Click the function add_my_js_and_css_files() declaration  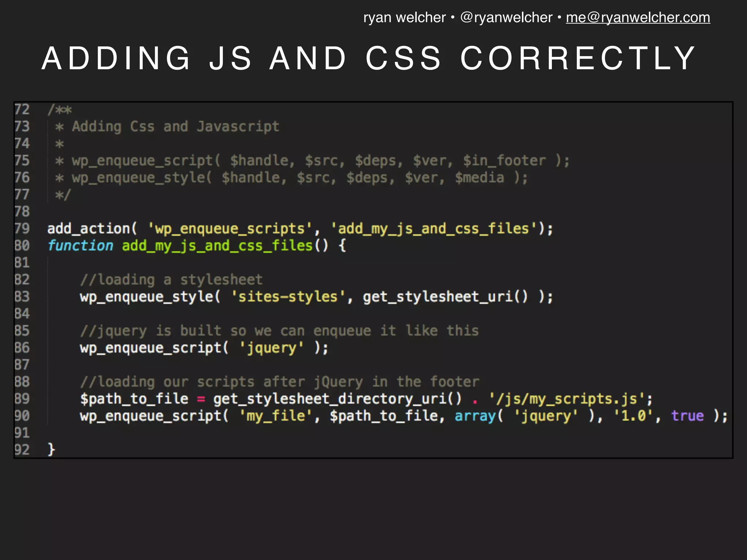tap(197, 246)
